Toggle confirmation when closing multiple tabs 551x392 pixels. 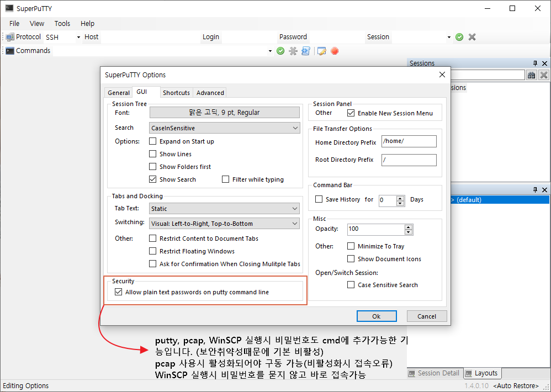tap(152, 263)
